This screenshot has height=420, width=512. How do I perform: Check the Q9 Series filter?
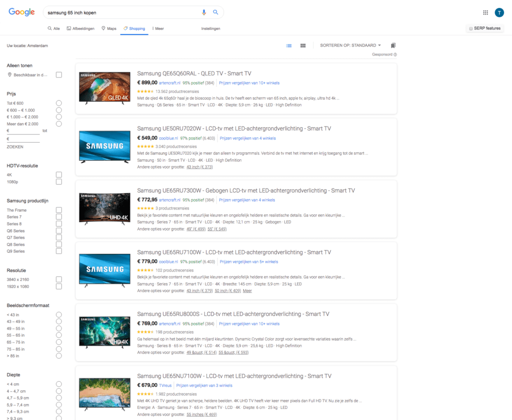coord(59,251)
